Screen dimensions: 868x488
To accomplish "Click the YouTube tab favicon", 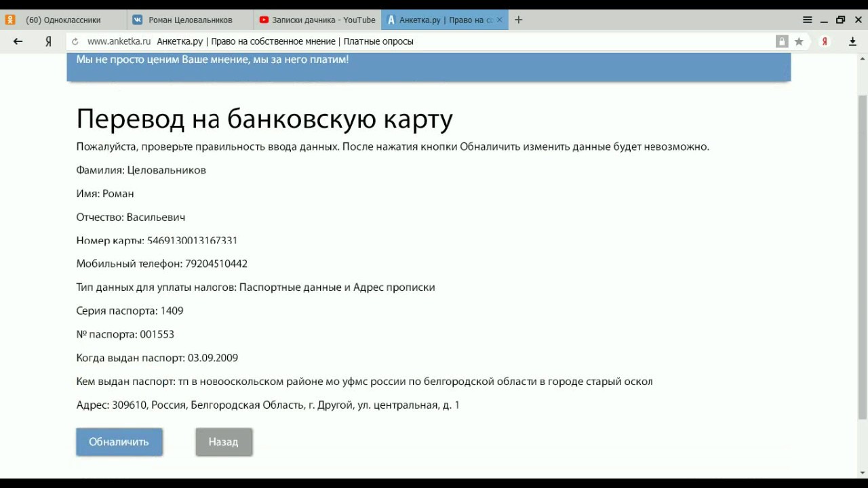I will 264,20.
